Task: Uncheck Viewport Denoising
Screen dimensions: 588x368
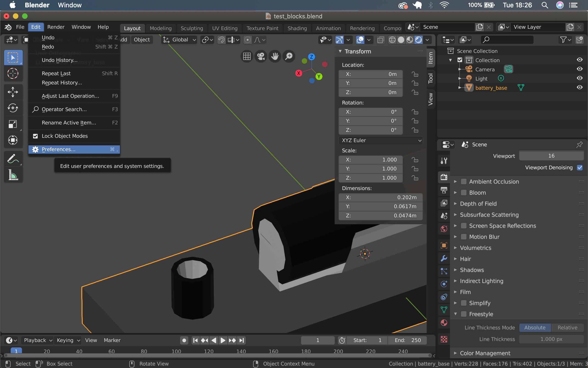Action: coord(580,167)
